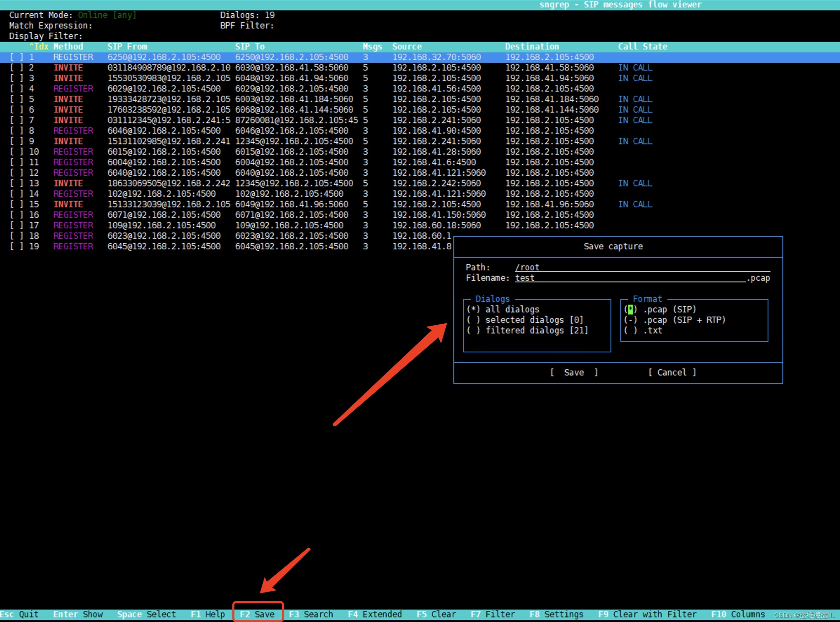Click F2 Save in bottom bar
This screenshot has height=622, width=840.
pyautogui.click(x=257, y=614)
